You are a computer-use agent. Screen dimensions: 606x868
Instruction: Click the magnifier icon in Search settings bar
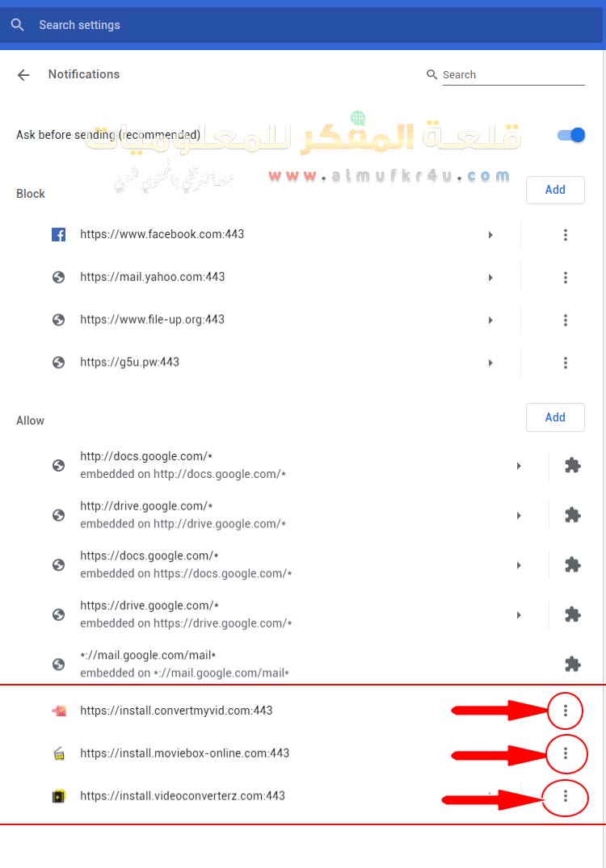click(17, 25)
